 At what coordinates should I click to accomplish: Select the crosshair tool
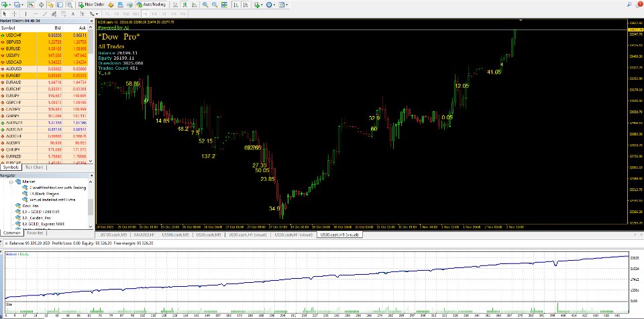(x=14, y=14)
